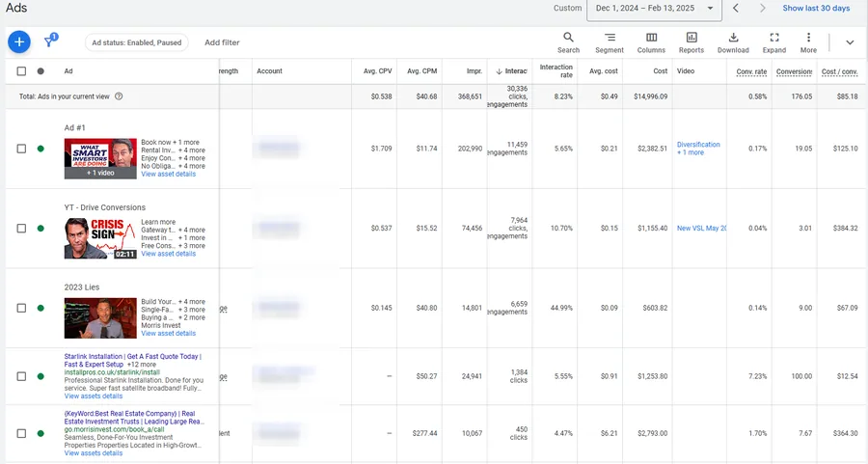Click Add filter

tap(222, 42)
